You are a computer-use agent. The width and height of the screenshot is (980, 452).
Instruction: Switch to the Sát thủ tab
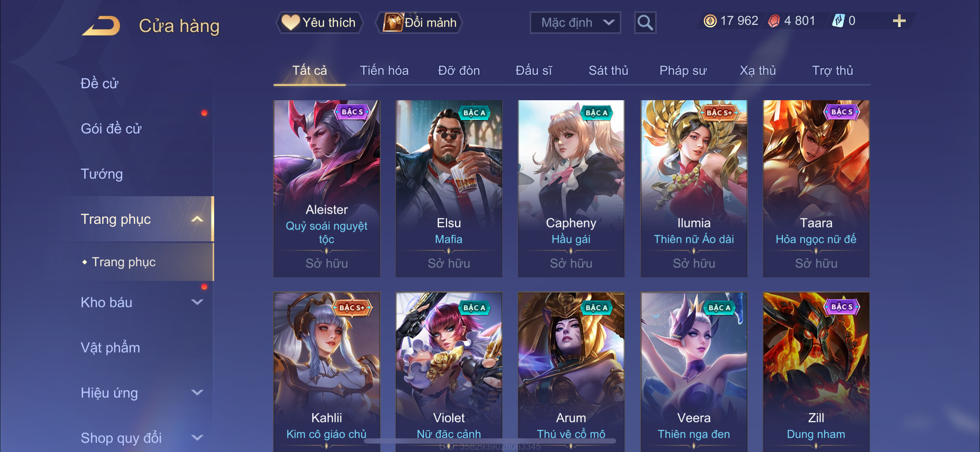pos(608,70)
